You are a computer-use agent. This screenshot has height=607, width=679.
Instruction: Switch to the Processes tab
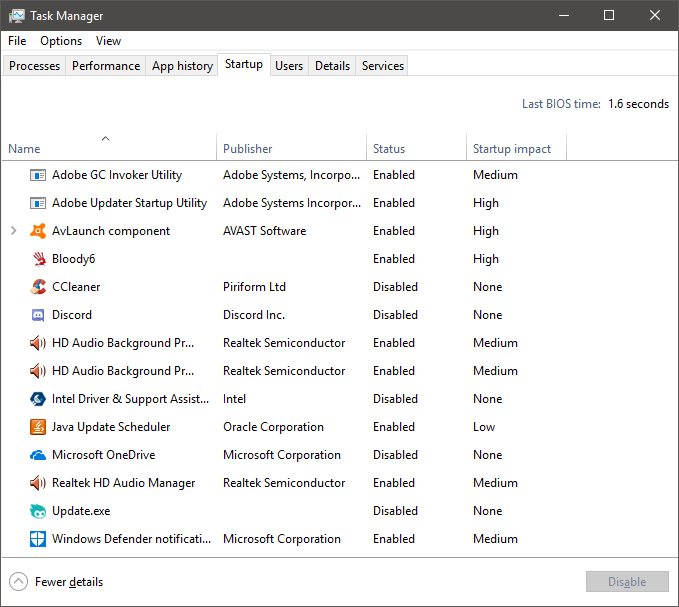34,66
